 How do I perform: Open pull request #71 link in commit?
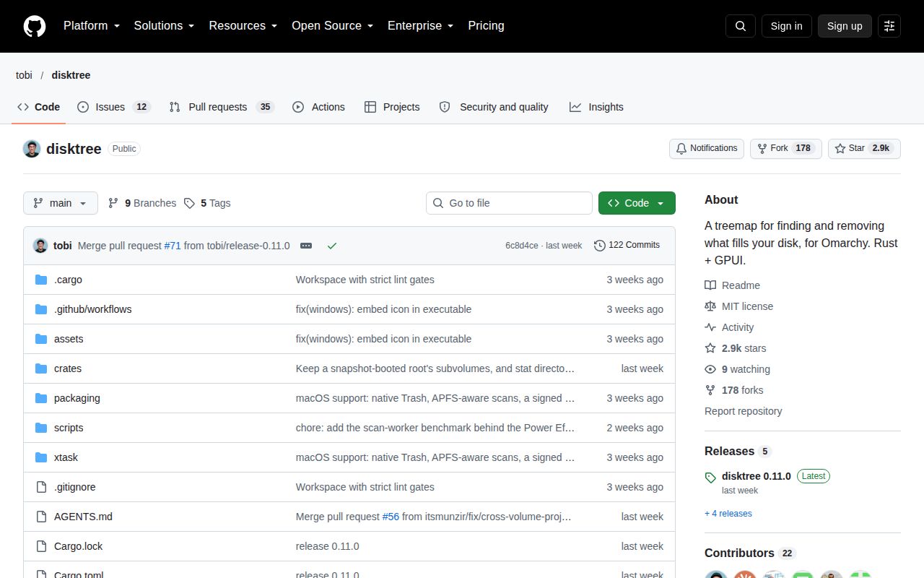pyautogui.click(x=173, y=246)
